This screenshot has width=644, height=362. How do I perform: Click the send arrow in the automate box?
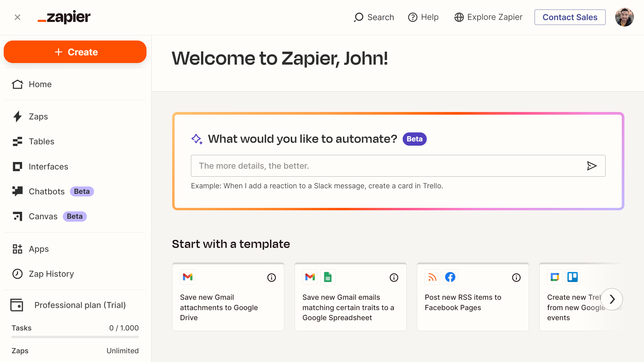coord(592,166)
